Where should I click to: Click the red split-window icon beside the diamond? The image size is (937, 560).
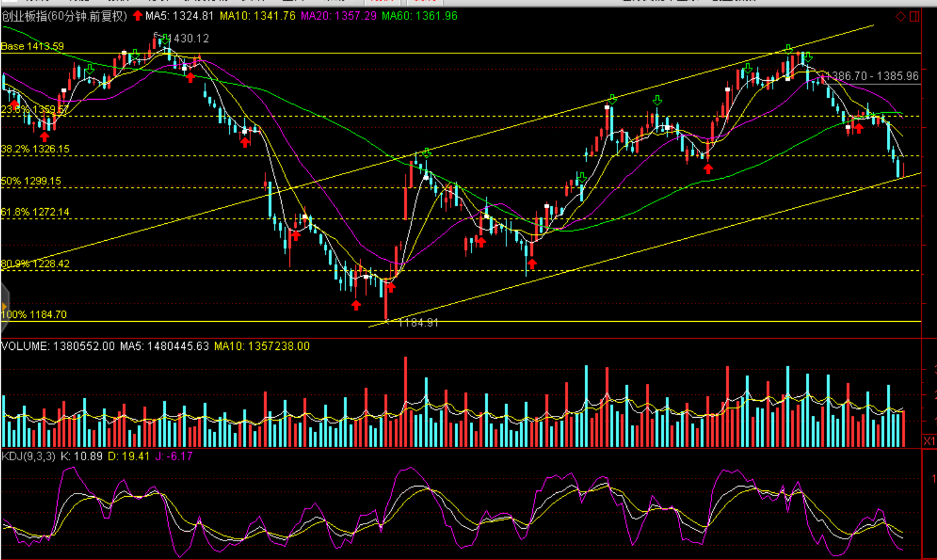coord(914,16)
